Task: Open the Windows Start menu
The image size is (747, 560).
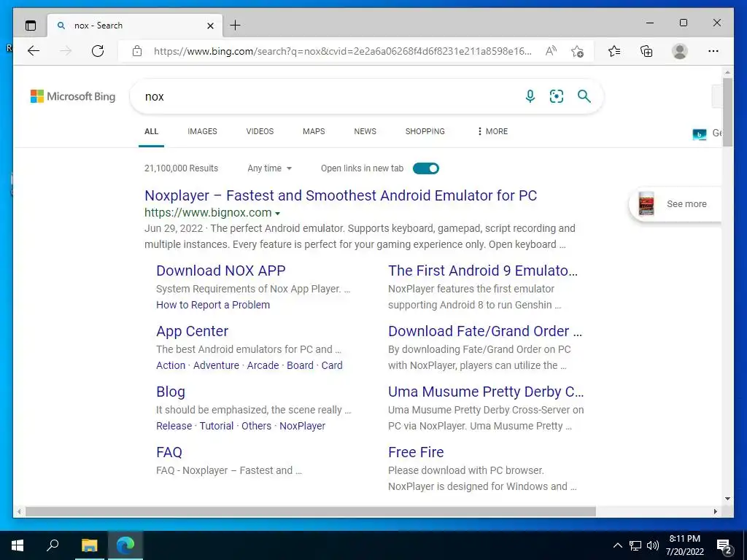Action: (x=18, y=545)
